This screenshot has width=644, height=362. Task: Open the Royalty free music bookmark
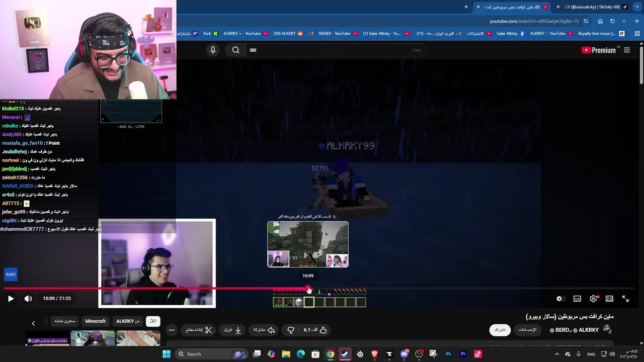601,34
